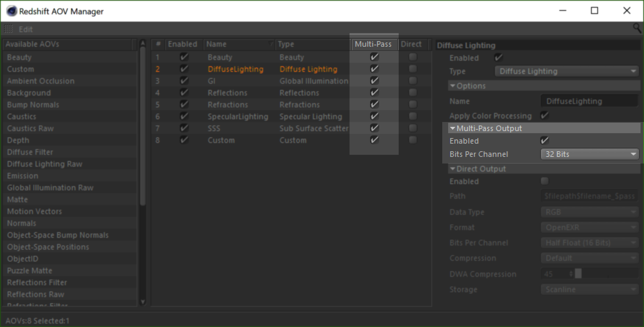Open the Storage Scanline dropdown
644x327 pixels.
590,289
